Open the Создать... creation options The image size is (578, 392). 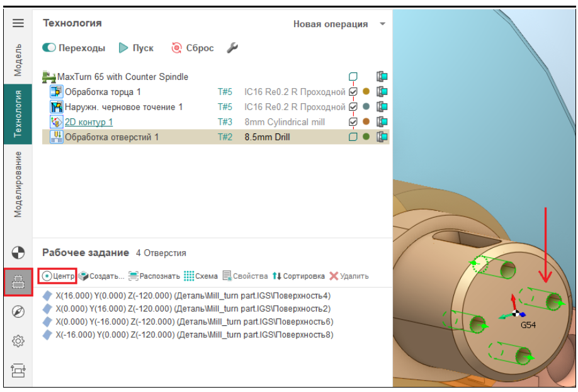point(100,276)
